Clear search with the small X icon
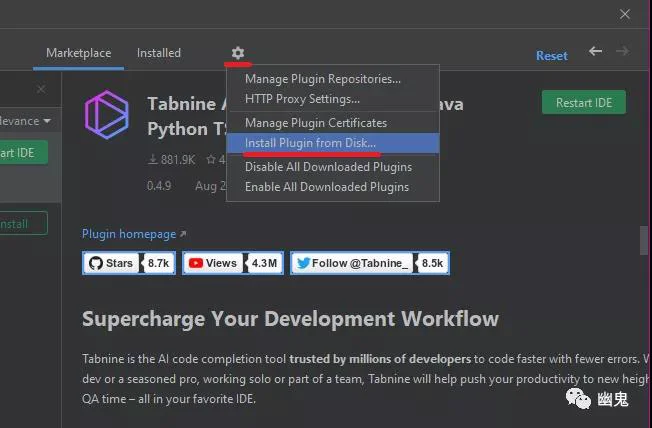 pyautogui.click(x=41, y=89)
